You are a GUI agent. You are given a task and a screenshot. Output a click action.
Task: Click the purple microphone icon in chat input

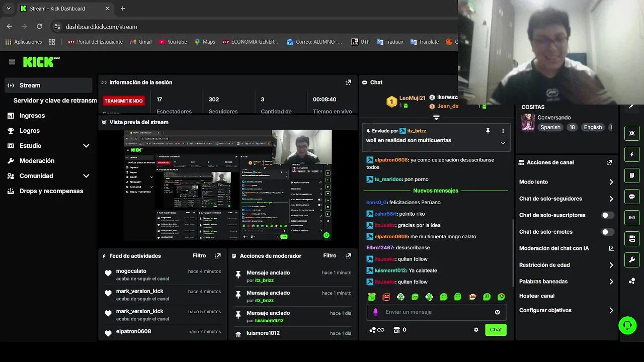pos(375,312)
